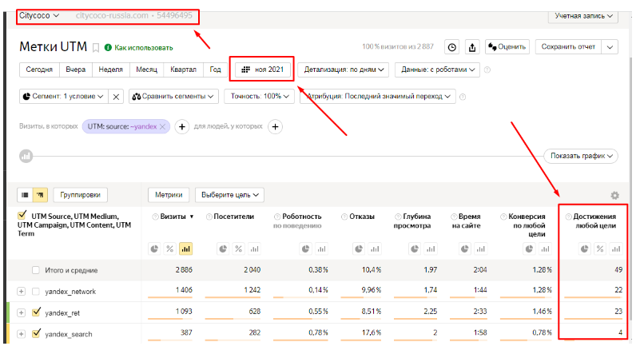Click the clock icon beside the export button
The width and height of the screenshot is (644, 354).
coord(452,47)
